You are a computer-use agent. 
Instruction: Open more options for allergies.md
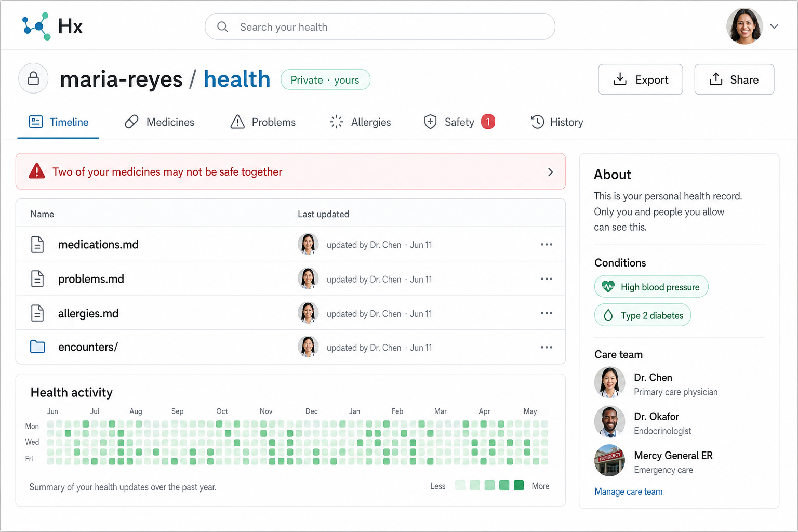tap(546, 313)
